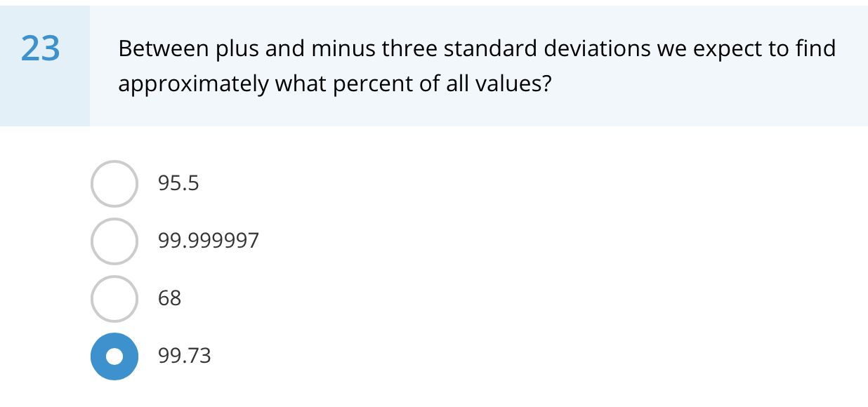
Task: Click the third radio circle in the list
Action: coord(114,298)
